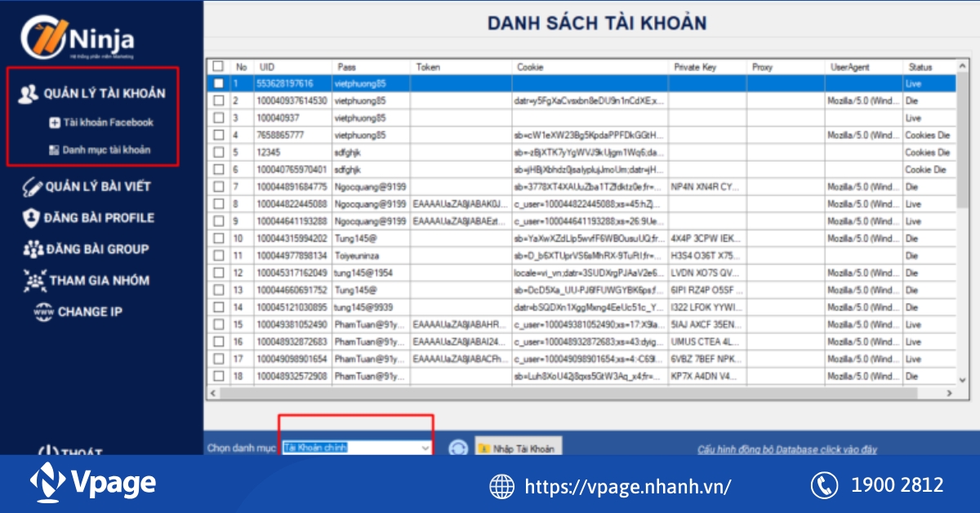Click the Quản Lý Tài Khoản people icon
Image resolution: width=980 pixels, height=513 pixels.
(x=29, y=93)
